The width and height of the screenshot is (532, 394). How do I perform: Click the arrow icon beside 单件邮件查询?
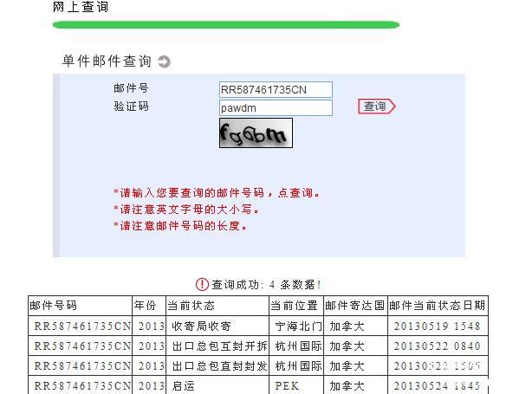pos(165,61)
